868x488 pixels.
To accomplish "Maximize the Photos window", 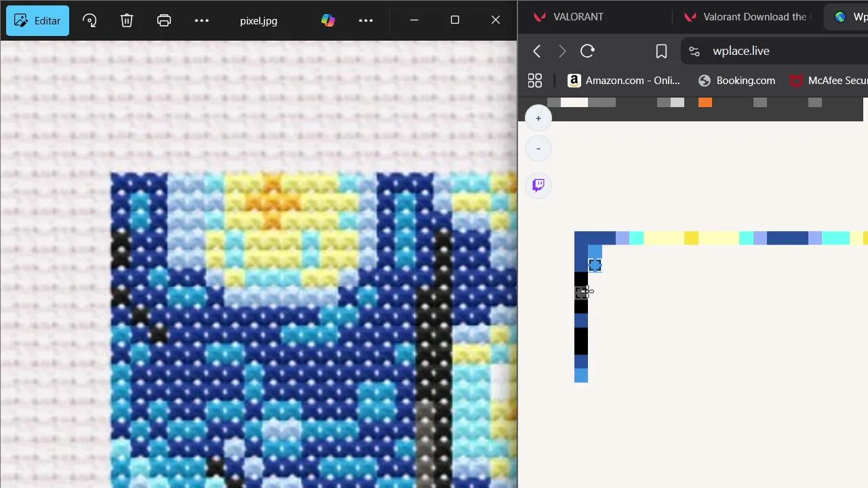I will [x=455, y=20].
